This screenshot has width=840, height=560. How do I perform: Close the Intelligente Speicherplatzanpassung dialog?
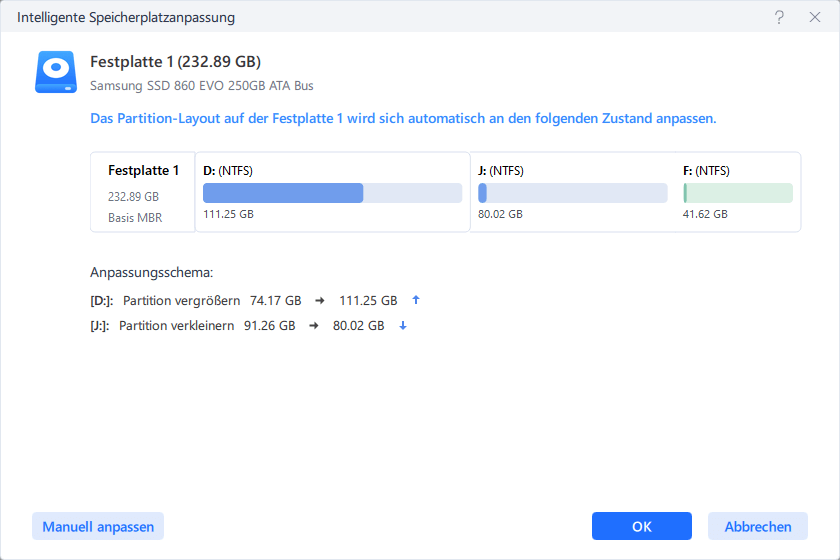pos(815,17)
